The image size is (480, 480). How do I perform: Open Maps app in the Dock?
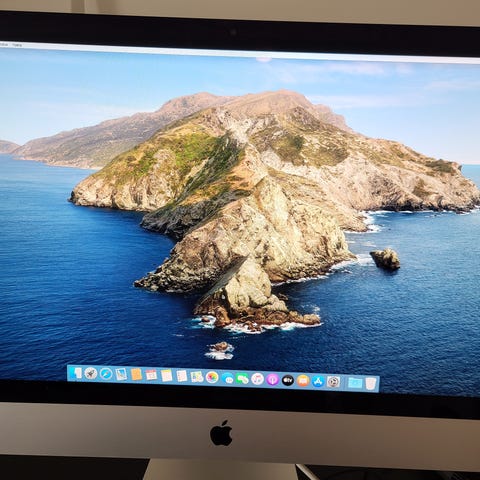[x=197, y=377]
